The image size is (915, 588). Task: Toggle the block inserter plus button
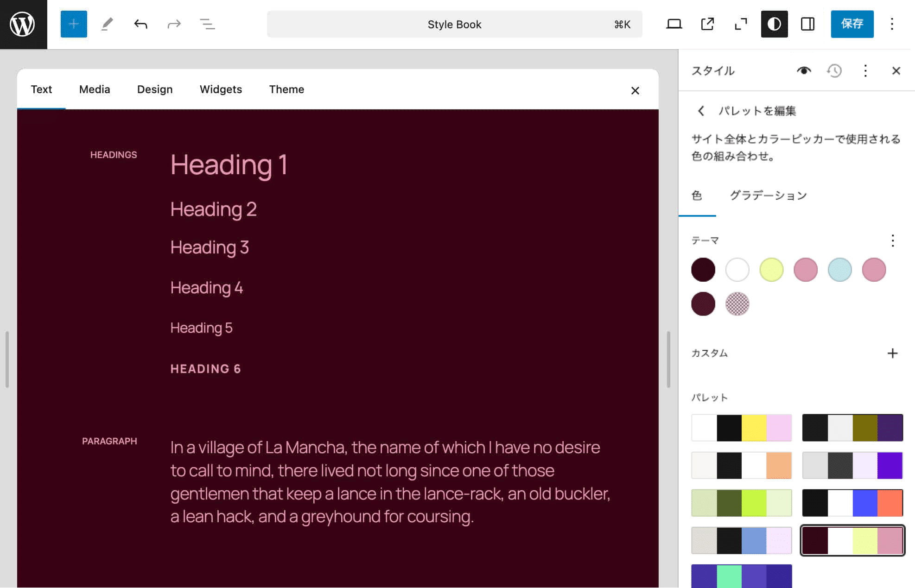[74, 24]
